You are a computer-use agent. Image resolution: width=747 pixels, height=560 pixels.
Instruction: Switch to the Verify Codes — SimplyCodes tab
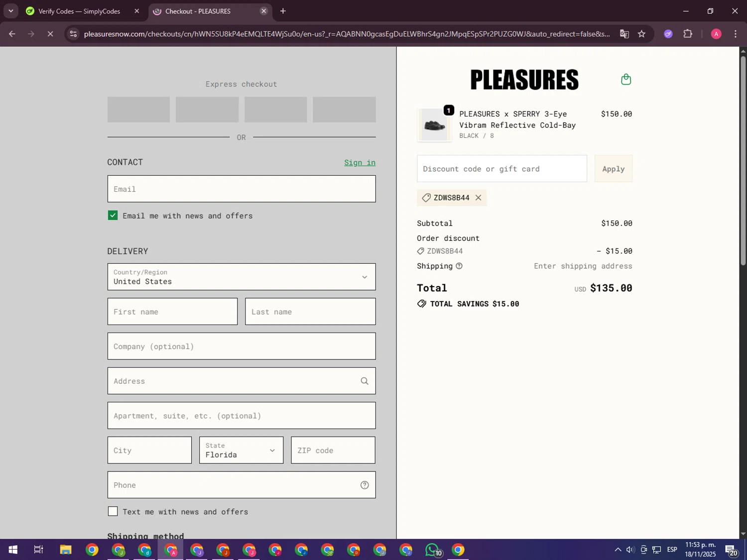click(x=80, y=11)
